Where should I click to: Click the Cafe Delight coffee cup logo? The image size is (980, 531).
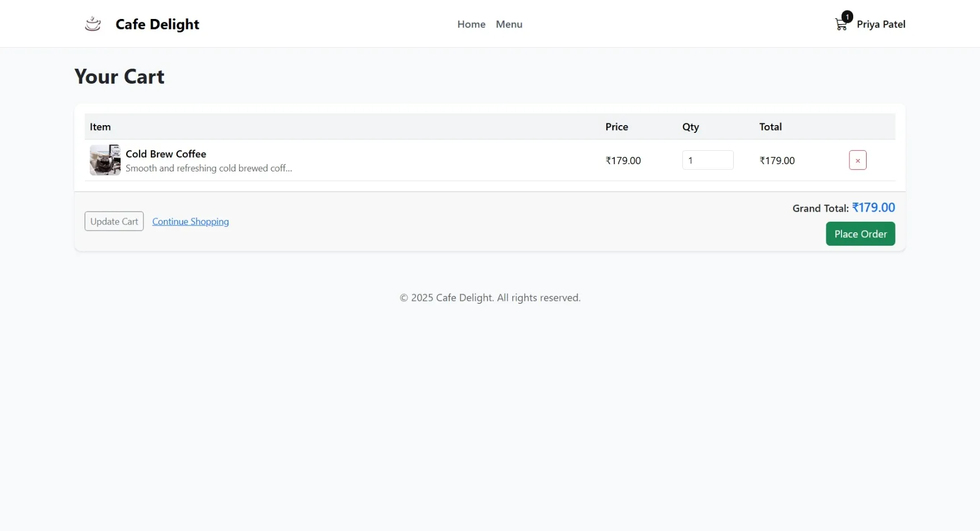pyautogui.click(x=92, y=23)
